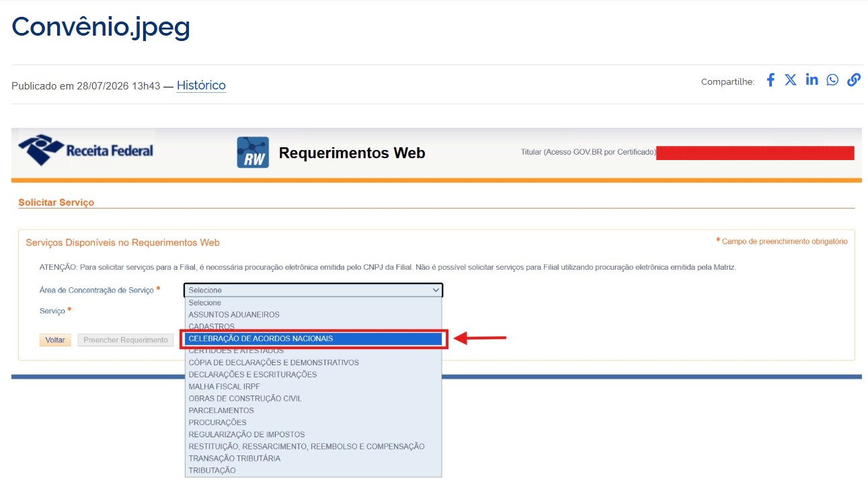
Task: Select TRIBUTAÇÃO option
Action: point(313,470)
